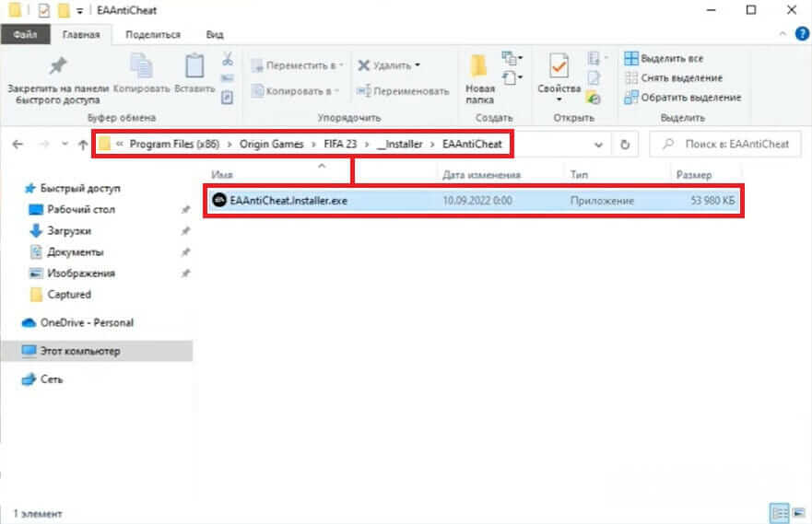Click the Копировать ribbon button
812x524 pixels.
[x=141, y=74]
